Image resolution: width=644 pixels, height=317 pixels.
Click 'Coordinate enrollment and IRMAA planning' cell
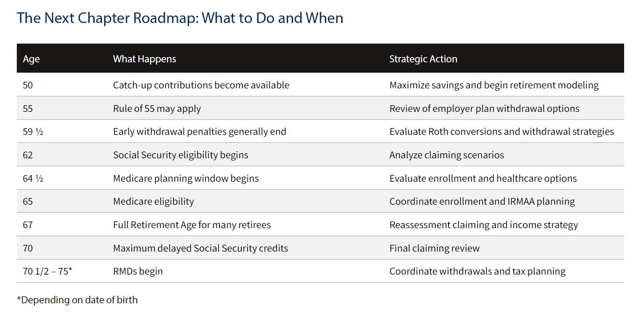(482, 201)
